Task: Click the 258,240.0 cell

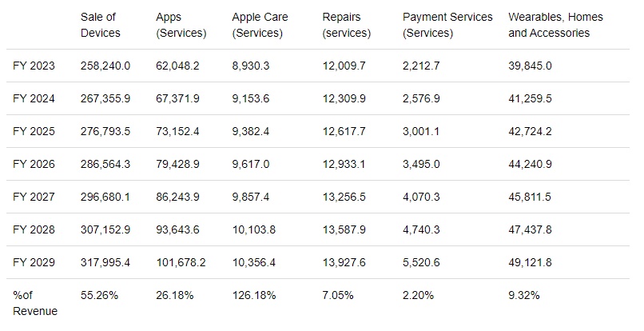Action: (x=105, y=66)
